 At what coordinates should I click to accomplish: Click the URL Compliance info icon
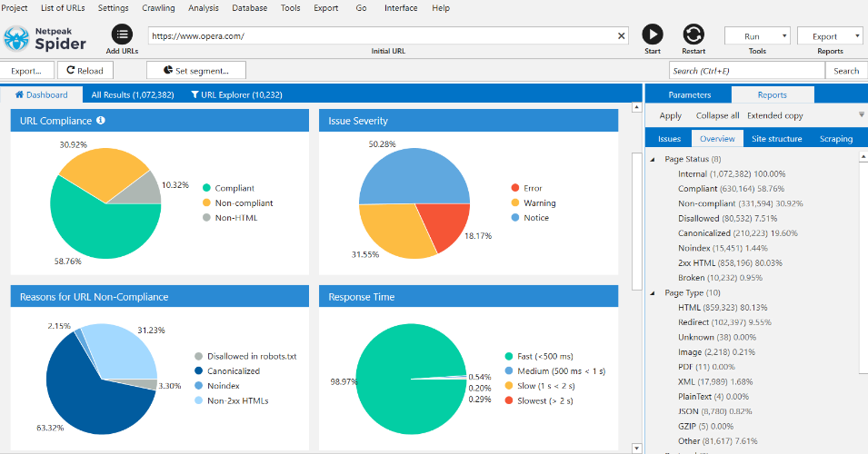101,120
